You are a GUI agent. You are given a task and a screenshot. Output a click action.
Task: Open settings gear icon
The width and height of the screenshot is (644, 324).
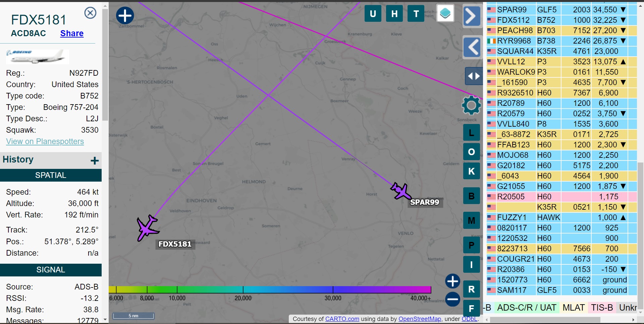471,105
